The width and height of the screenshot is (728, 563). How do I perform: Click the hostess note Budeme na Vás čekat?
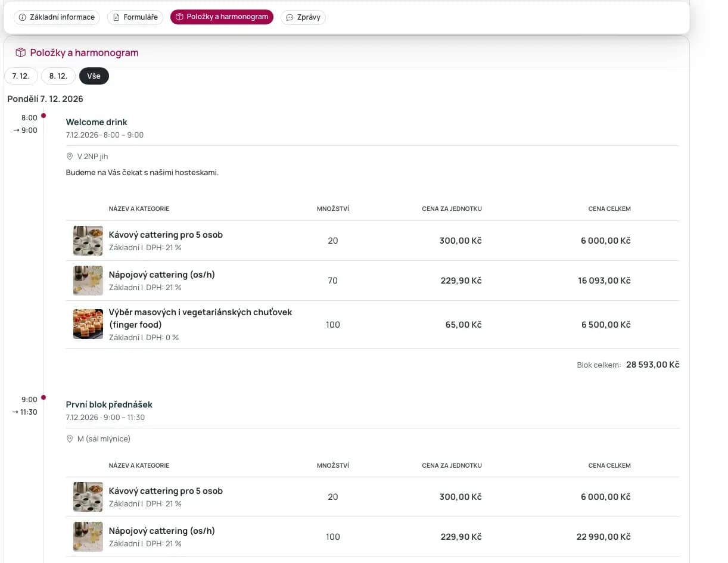142,173
